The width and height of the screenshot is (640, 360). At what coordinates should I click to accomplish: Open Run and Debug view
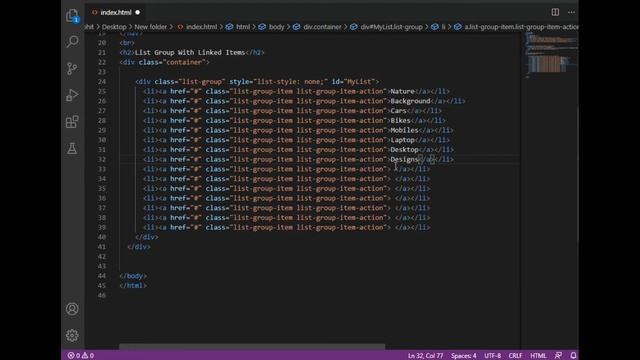72,95
